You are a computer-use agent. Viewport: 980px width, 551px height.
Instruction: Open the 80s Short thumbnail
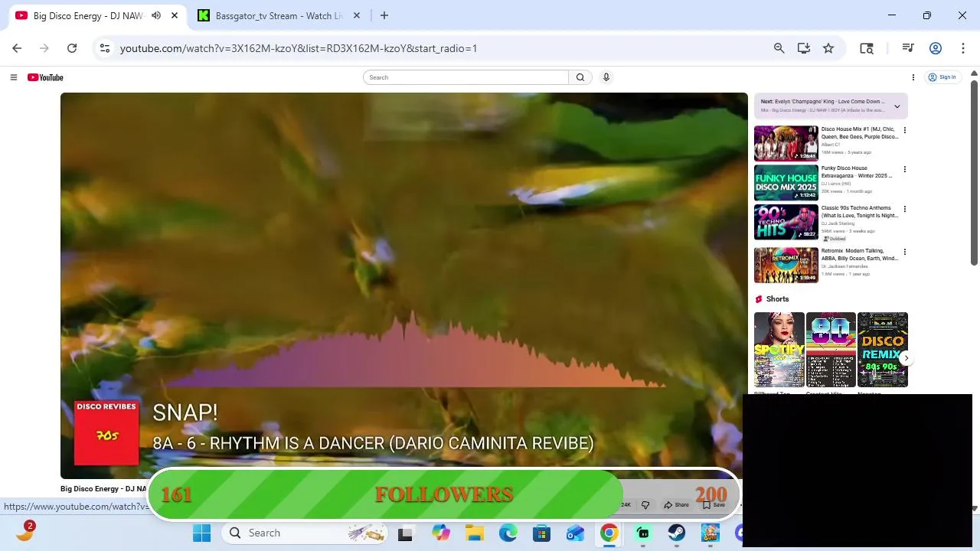pos(831,350)
